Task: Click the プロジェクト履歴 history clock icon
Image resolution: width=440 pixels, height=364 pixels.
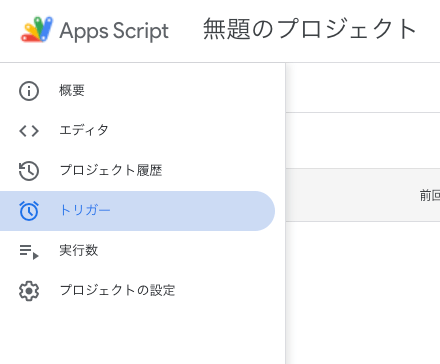Action: pyautogui.click(x=29, y=171)
